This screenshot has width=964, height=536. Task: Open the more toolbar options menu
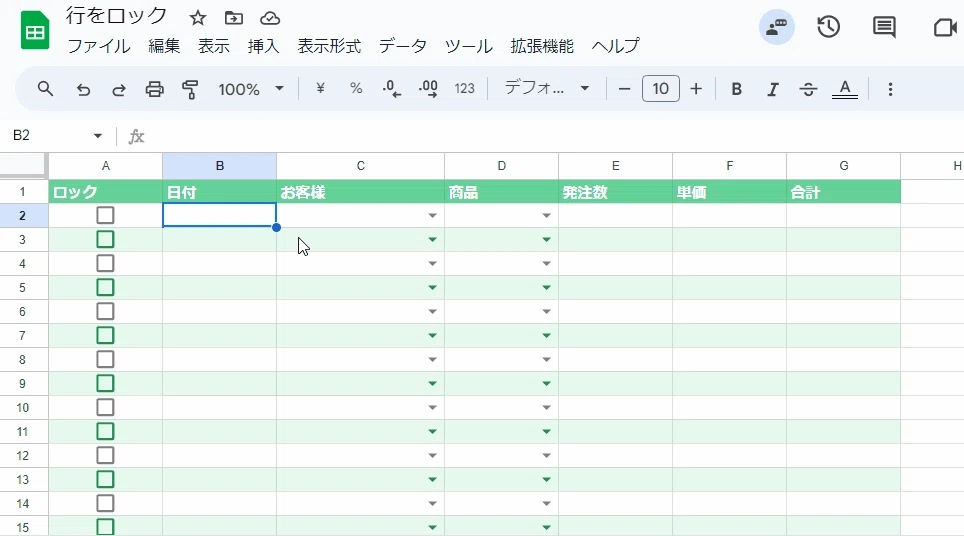pyautogui.click(x=890, y=89)
